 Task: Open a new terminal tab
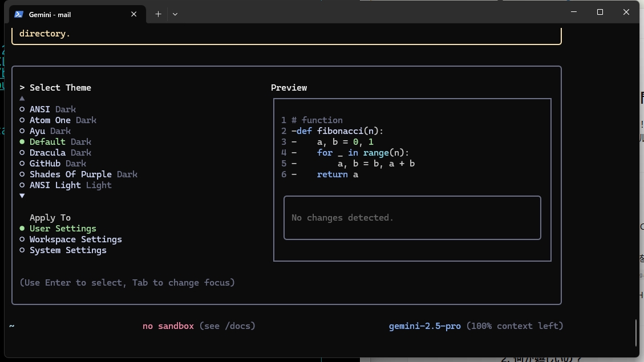coord(158,14)
